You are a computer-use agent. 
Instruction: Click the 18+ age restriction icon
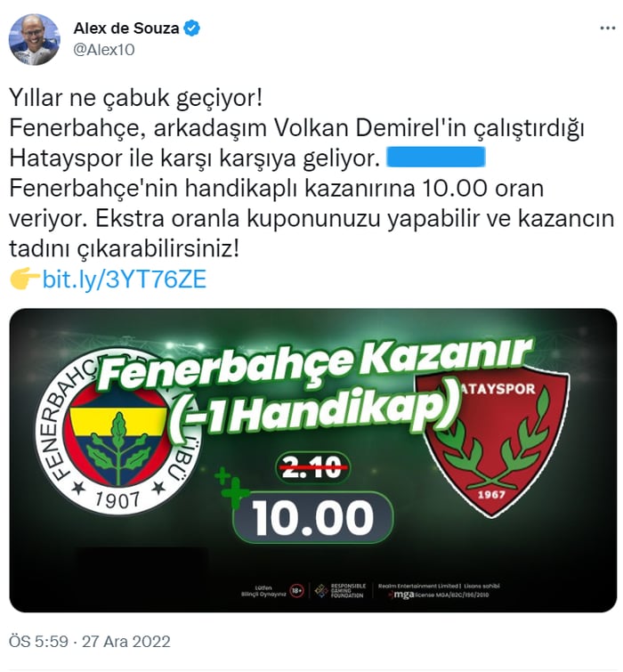coord(296,591)
